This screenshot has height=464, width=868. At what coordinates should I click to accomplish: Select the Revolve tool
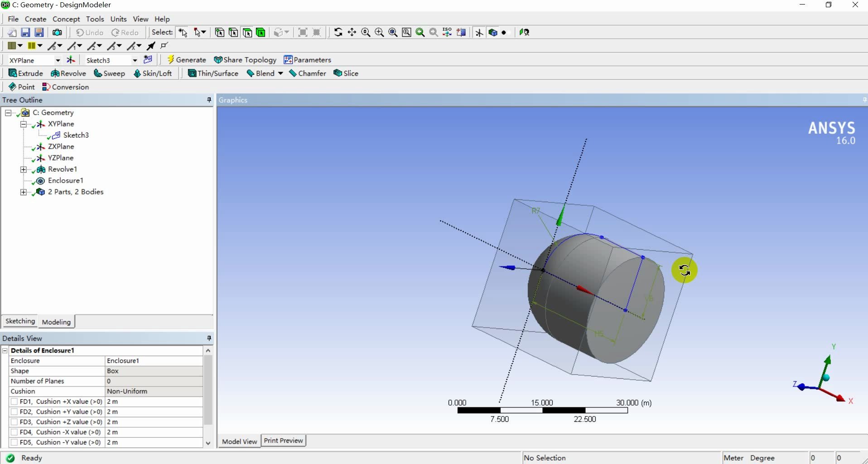tap(68, 73)
